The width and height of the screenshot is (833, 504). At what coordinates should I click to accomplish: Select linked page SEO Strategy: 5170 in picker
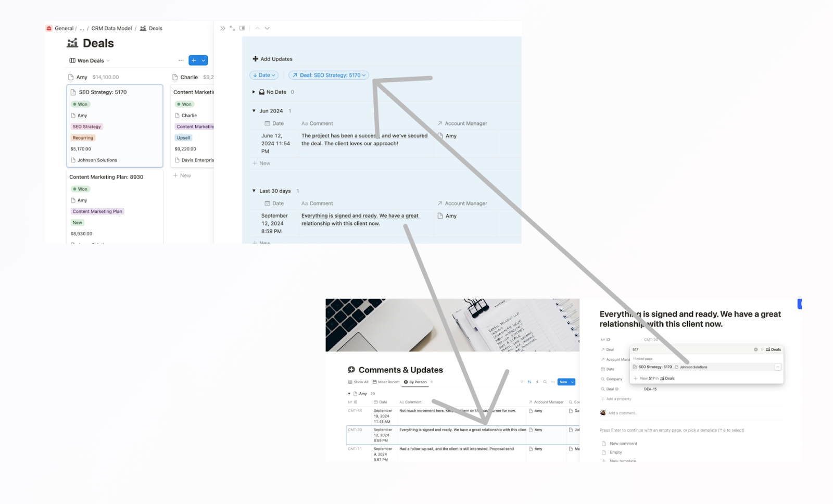point(703,367)
